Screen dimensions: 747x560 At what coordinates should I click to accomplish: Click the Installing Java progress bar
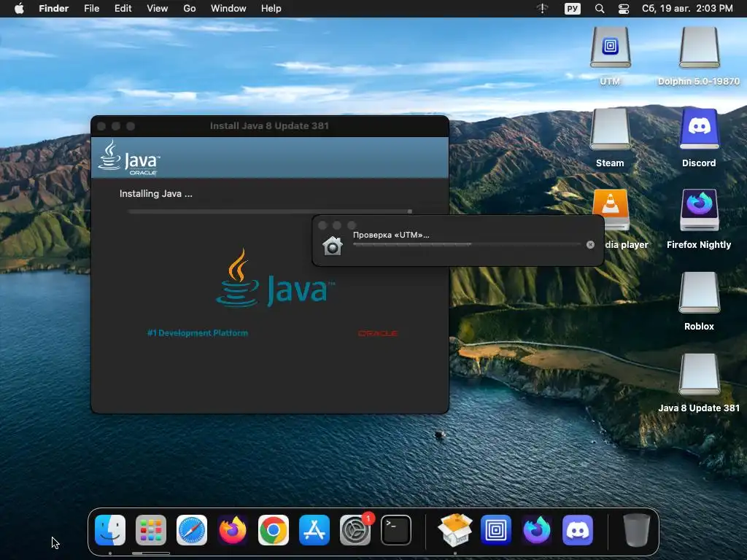270,211
